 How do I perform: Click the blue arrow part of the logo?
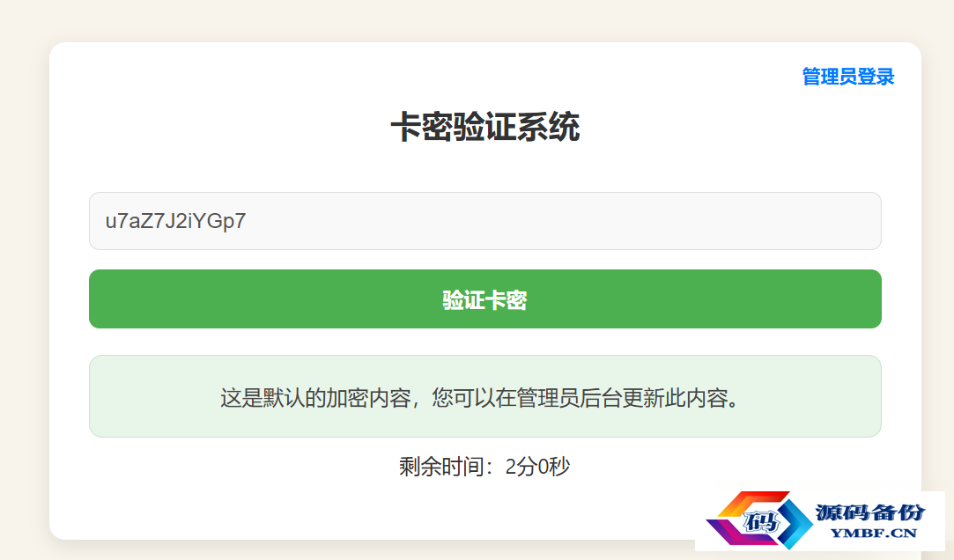pyautogui.click(x=795, y=522)
